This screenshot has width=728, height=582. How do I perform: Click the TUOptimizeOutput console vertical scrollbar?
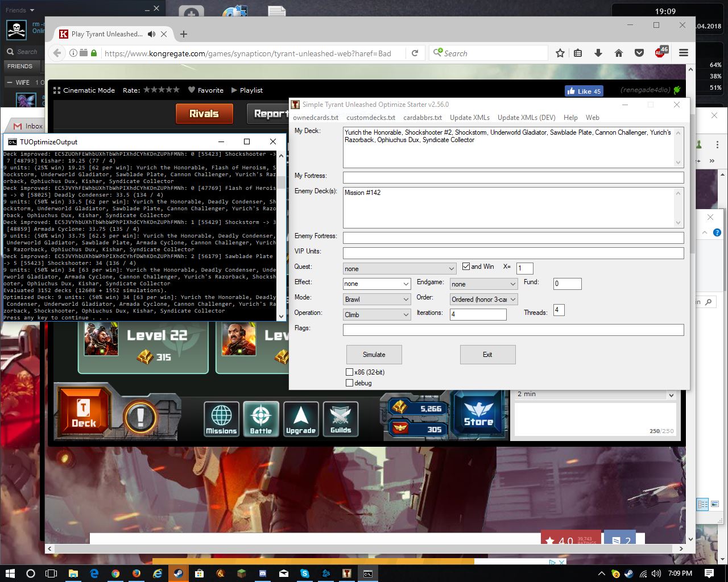281,235
